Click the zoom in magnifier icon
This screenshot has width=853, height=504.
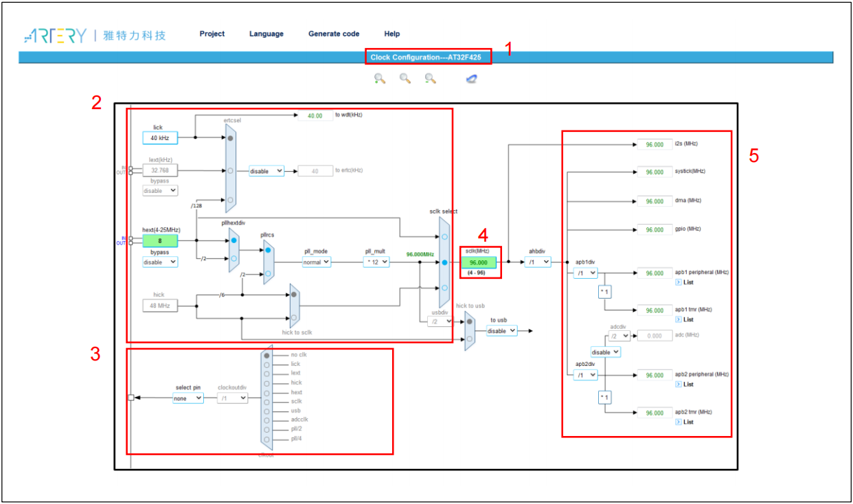pos(380,78)
